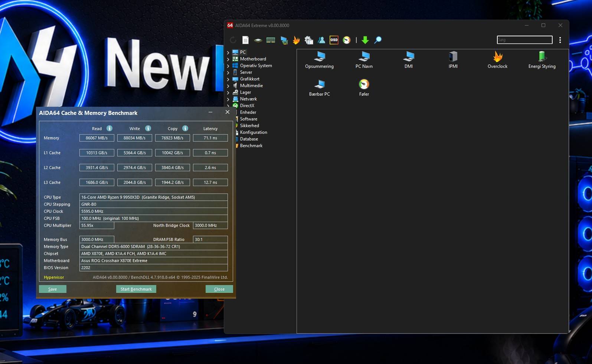Click the gauge icon in AIDA64 toolbar

tap(347, 40)
